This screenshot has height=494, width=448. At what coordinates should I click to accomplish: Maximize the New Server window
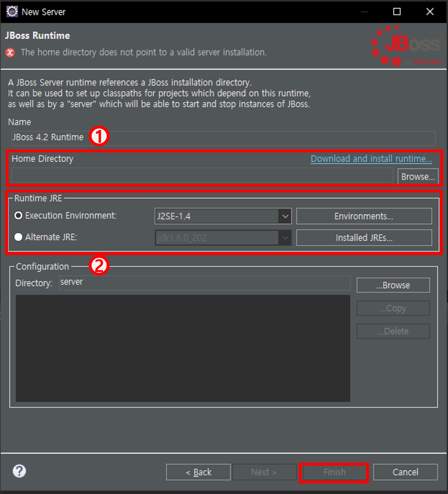[397, 12]
